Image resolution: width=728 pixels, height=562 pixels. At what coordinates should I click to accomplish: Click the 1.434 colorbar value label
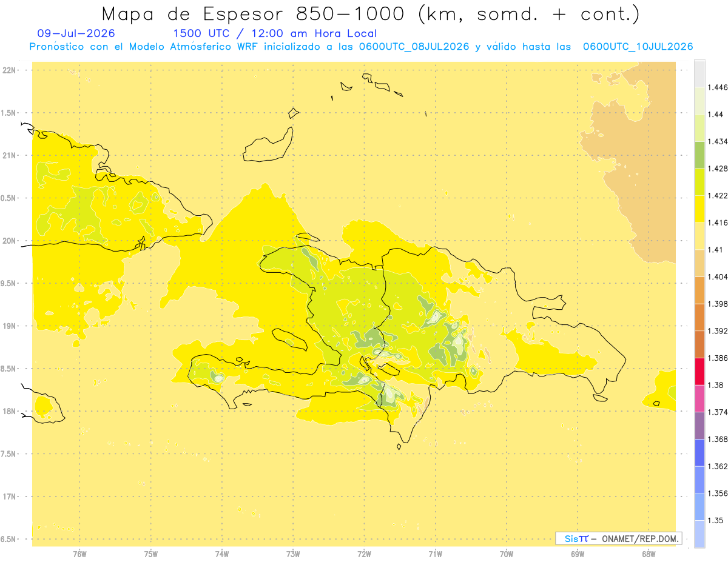pyautogui.click(x=718, y=141)
